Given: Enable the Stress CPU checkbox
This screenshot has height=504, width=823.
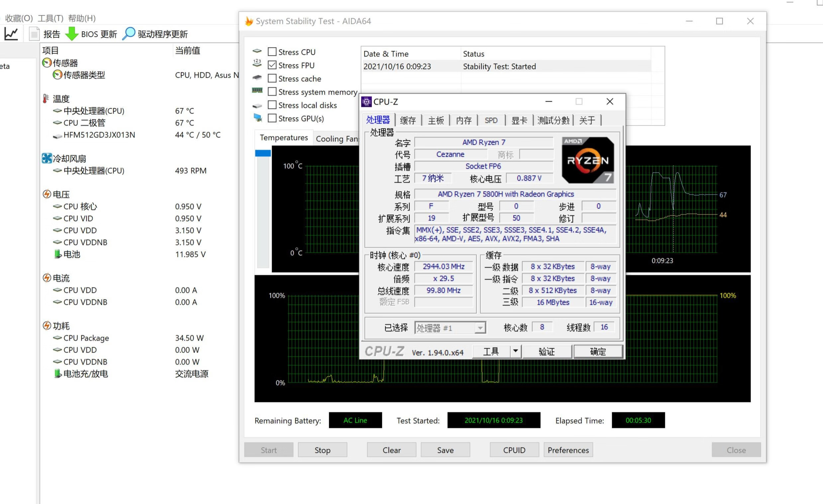Looking at the screenshot, I should (272, 52).
